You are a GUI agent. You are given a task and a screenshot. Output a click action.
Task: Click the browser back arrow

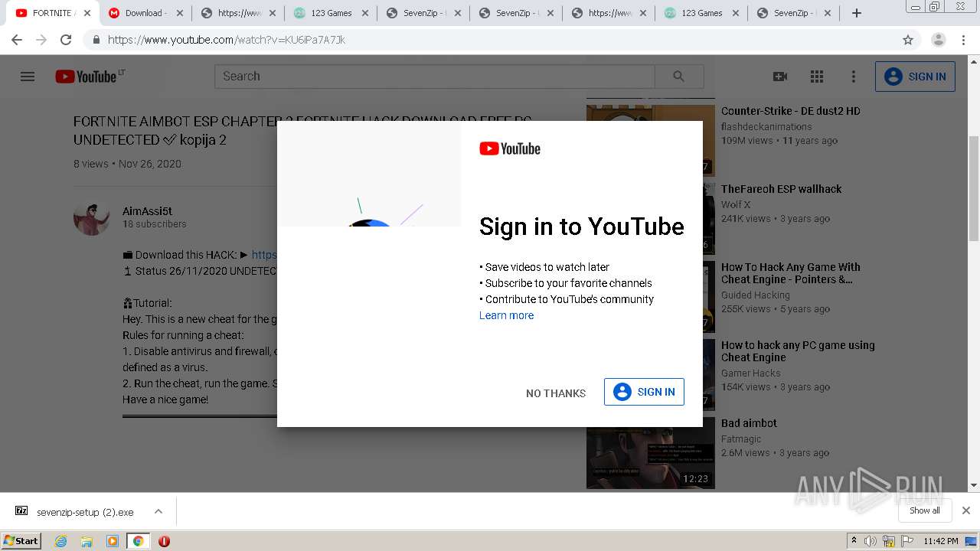17,40
